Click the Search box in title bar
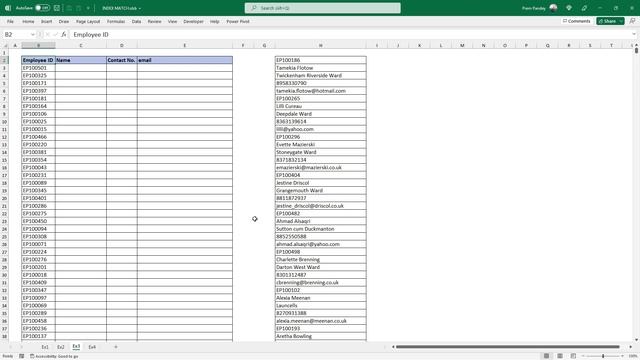The image size is (640, 360). (322, 8)
